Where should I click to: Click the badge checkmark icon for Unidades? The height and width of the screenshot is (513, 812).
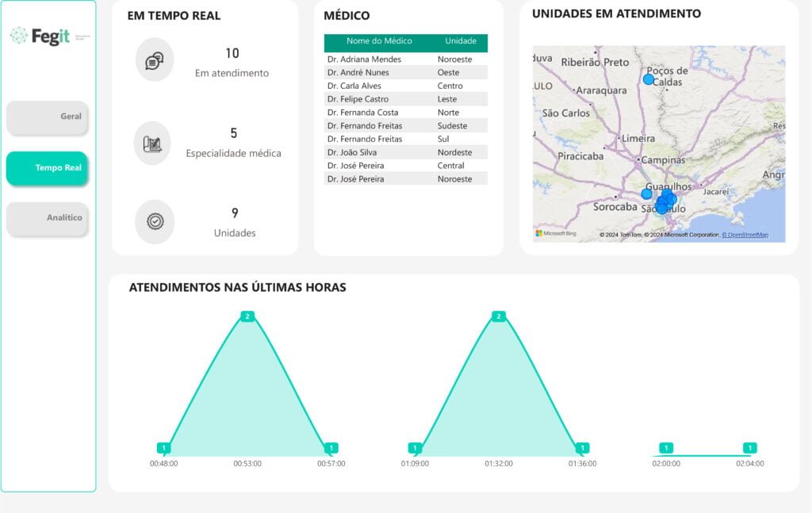pos(154,222)
